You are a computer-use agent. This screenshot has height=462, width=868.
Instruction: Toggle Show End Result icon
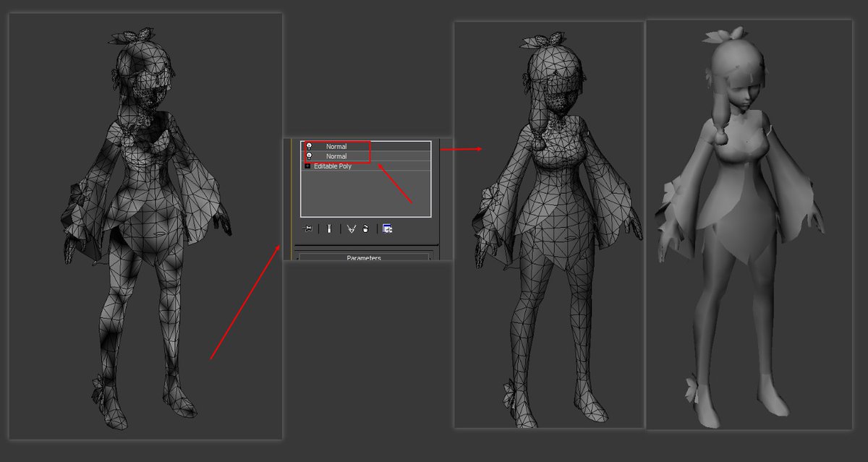point(328,228)
